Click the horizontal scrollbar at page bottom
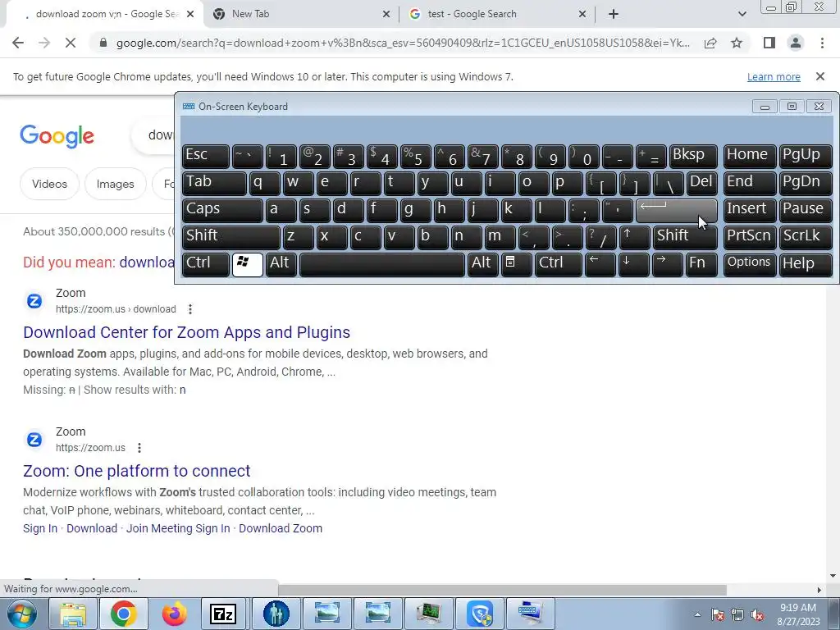 [501, 590]
